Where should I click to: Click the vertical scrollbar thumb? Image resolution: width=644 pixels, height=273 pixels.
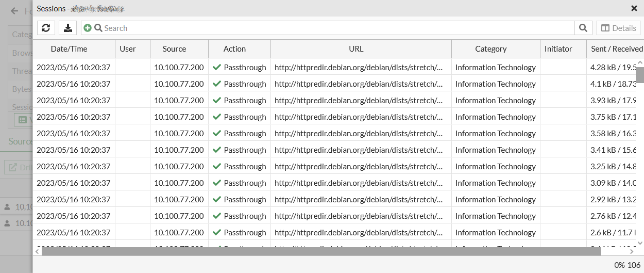click(x=640, y=75)
